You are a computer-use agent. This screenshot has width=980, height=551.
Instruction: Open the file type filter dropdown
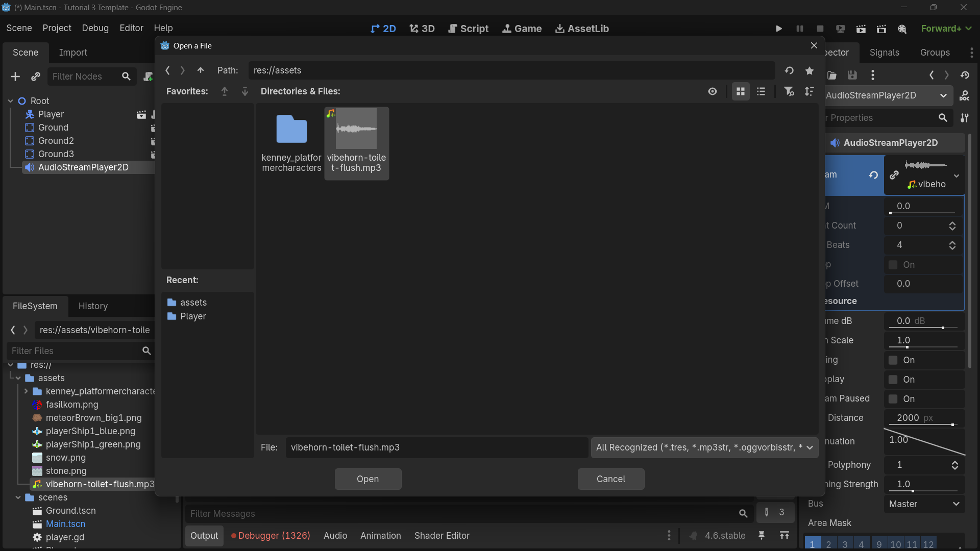coord(704,447)
